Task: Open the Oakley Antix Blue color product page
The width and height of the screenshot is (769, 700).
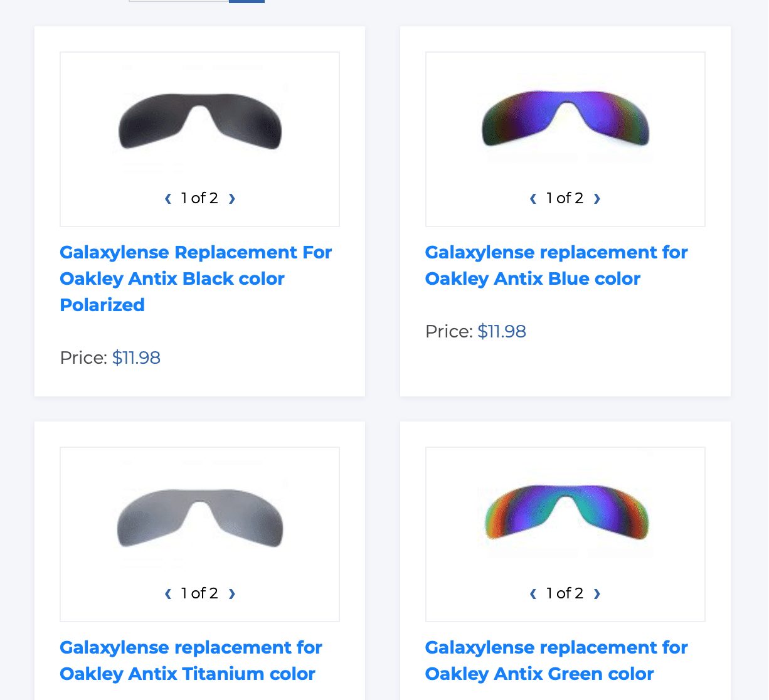Action: pyautogui.click(x=556, y=265)
